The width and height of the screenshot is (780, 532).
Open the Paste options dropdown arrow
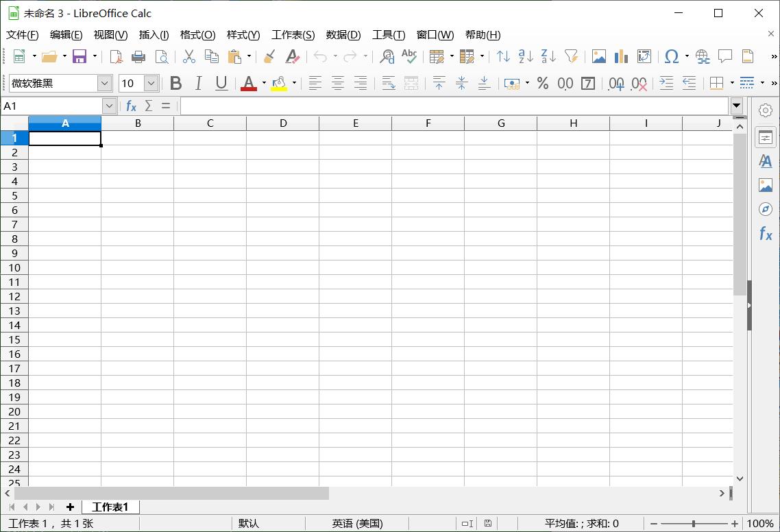249,56
